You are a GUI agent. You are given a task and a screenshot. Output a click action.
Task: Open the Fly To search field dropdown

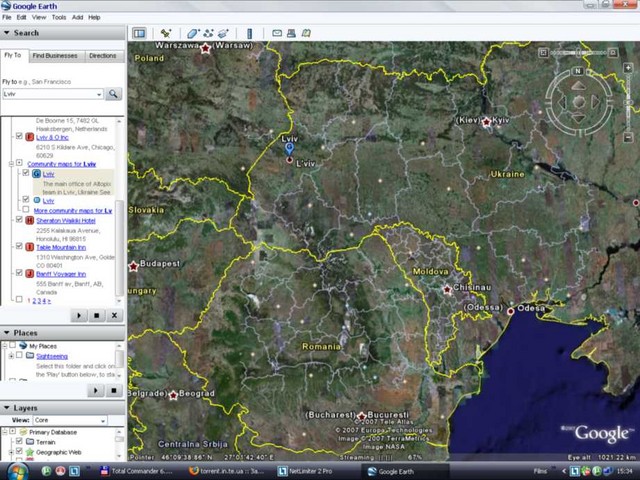coord(99,94)
